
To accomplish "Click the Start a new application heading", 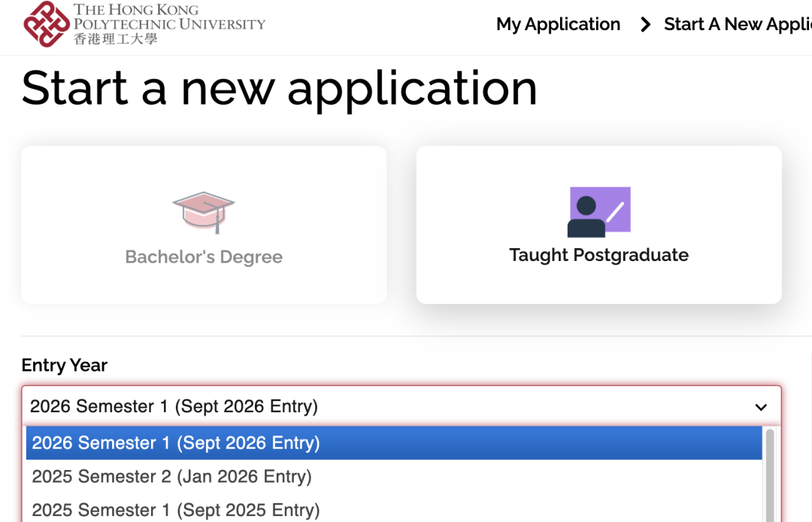I will (280, 89).
